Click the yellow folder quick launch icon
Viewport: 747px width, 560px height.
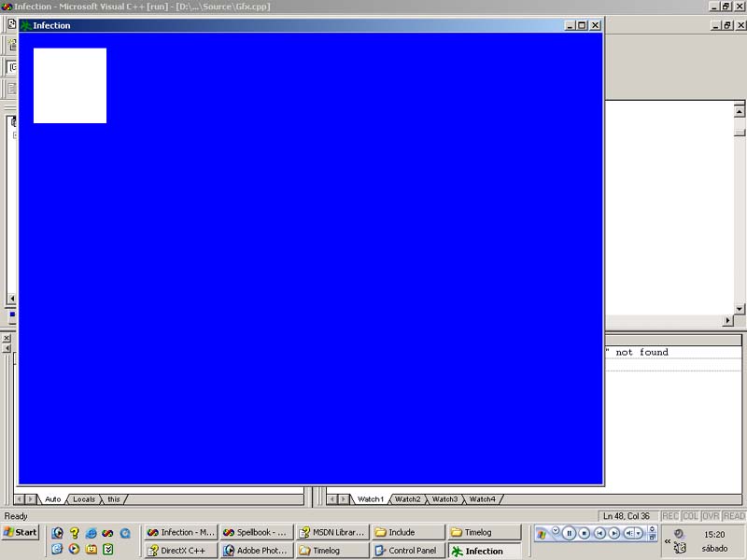(91, 549)
